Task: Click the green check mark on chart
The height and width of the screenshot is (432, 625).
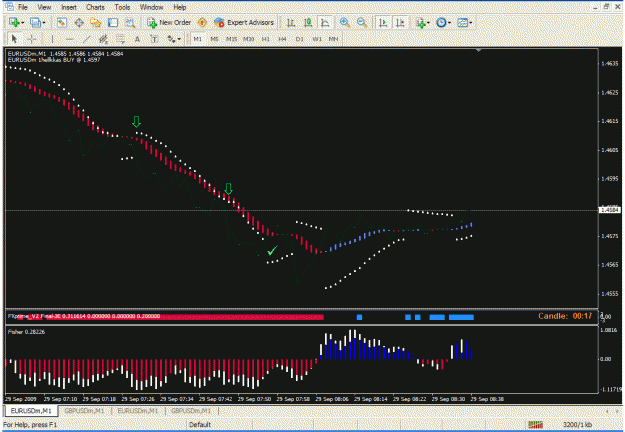Action: pyautogui.click(x=272, y=250)
